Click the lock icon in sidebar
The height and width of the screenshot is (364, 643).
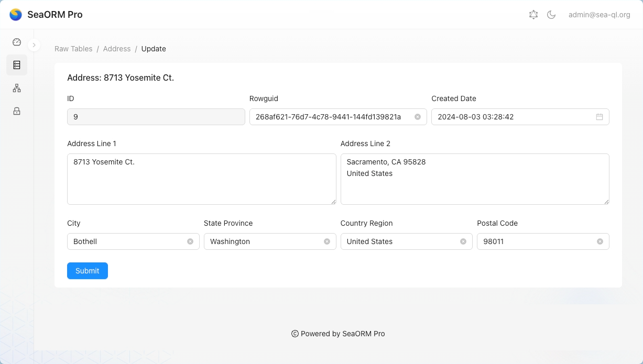click(17, 111)
